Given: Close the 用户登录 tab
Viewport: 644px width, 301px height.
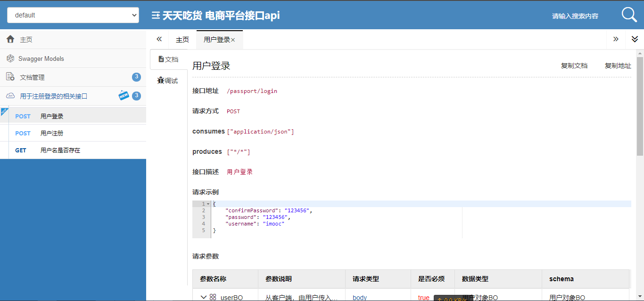Looking at the screenshot, I should (233, 40).
